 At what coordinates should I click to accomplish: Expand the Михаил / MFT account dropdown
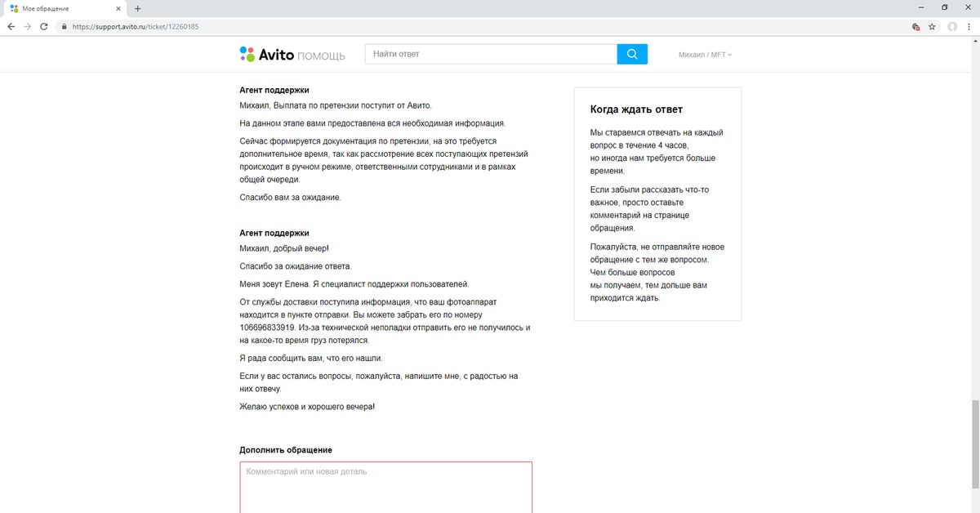click(705, 55)
